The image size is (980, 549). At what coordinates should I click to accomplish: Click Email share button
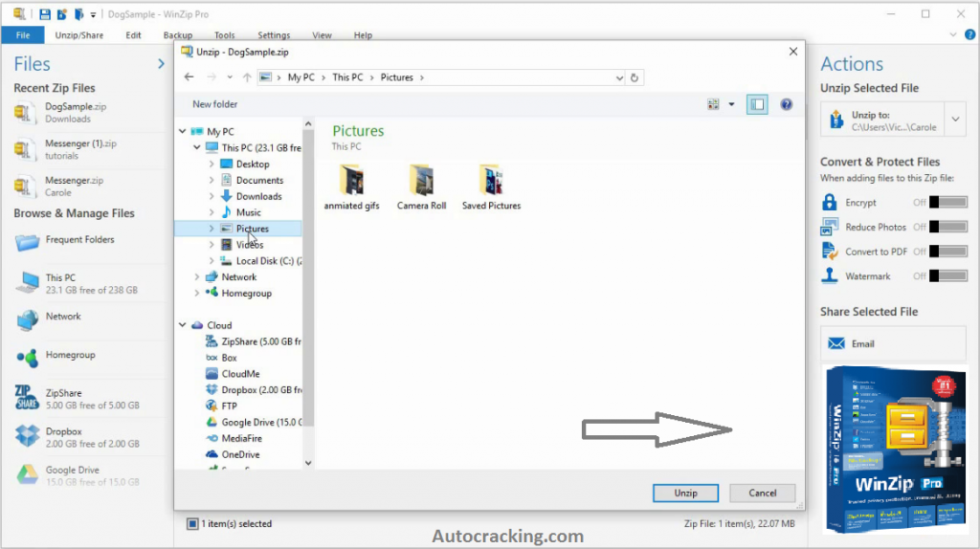[x=893, y=343]
